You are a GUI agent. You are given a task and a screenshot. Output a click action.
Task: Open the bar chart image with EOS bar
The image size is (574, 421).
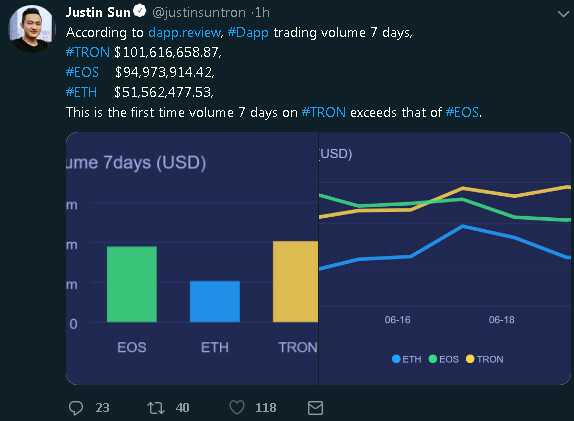tap(192, 258)
